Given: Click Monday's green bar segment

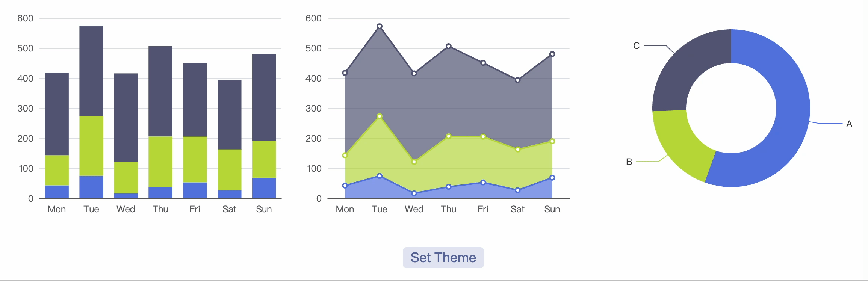Looking at the screenshot, I should coord(57,170).
